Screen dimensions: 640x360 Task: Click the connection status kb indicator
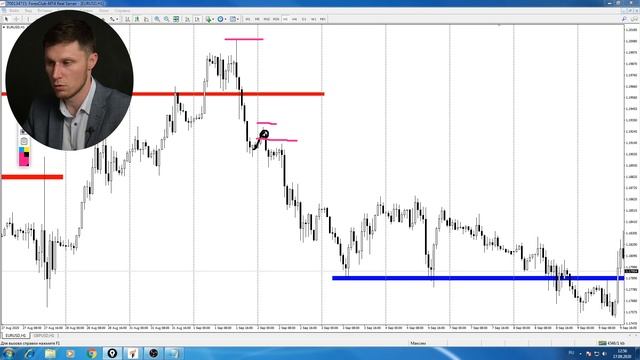click(x=611, y=343)
